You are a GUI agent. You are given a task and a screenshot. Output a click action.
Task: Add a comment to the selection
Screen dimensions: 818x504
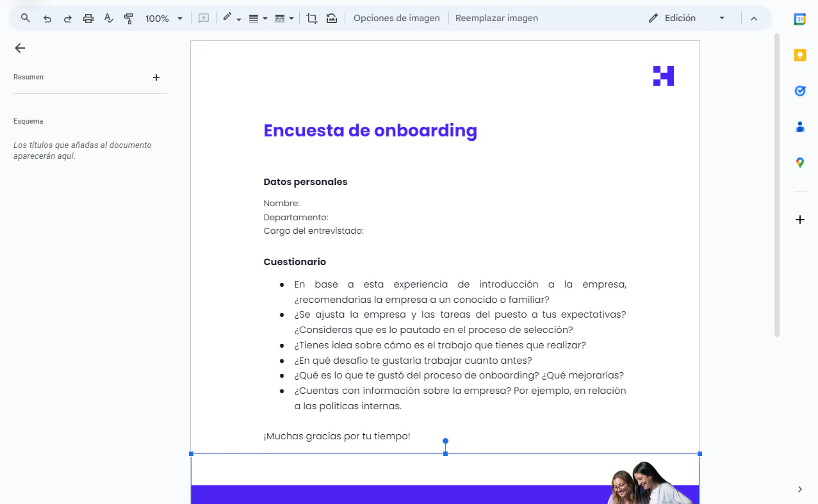[203, 18]
